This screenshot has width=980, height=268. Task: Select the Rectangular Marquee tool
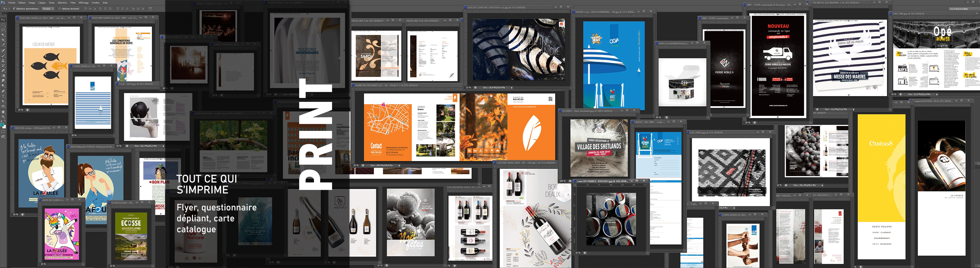[x=3, y=24]
